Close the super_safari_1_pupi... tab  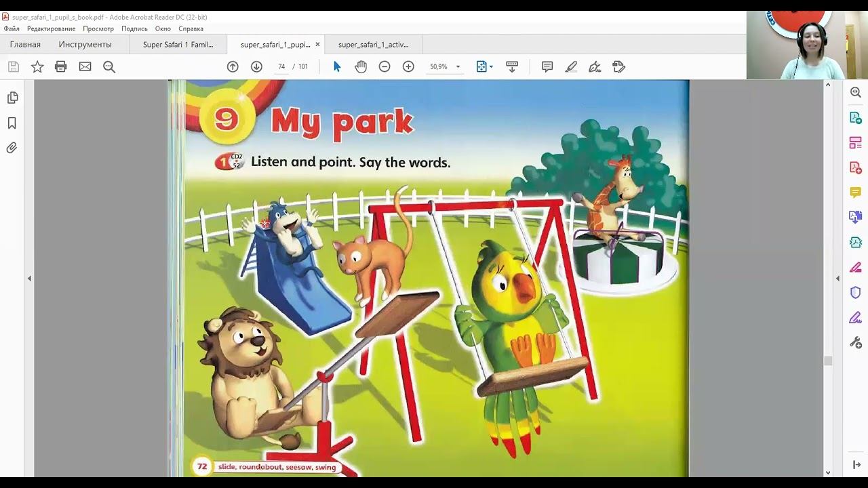(x=317, y=45)
